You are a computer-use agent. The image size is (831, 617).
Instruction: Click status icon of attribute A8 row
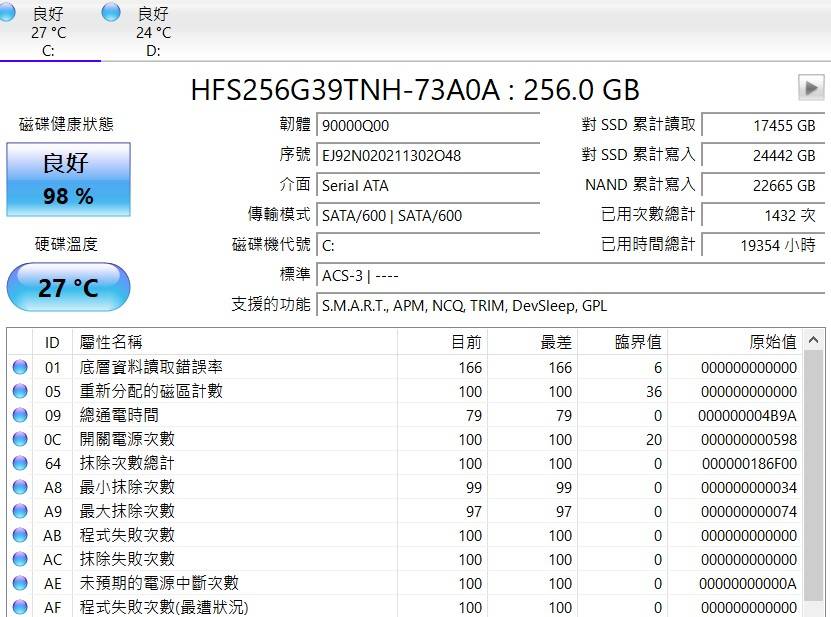[19, 488]
